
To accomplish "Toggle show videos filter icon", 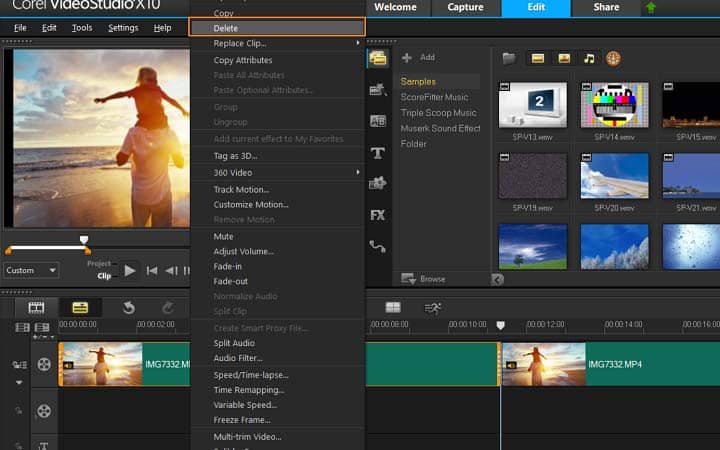I will [538, 58].
